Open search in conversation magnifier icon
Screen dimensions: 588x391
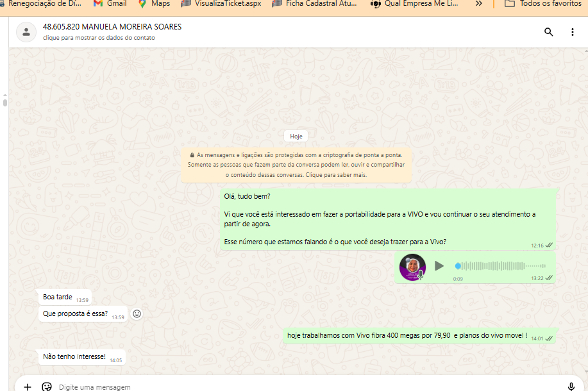(549, 32)
